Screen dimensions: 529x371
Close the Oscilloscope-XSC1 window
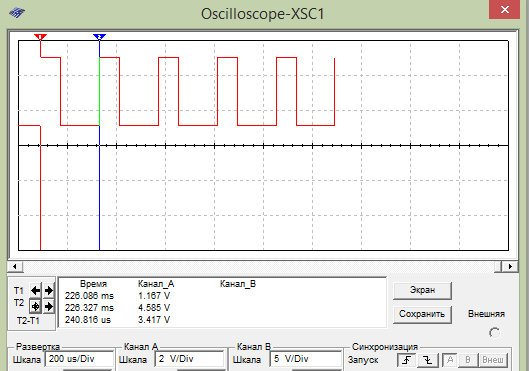(x=504, y=9)
